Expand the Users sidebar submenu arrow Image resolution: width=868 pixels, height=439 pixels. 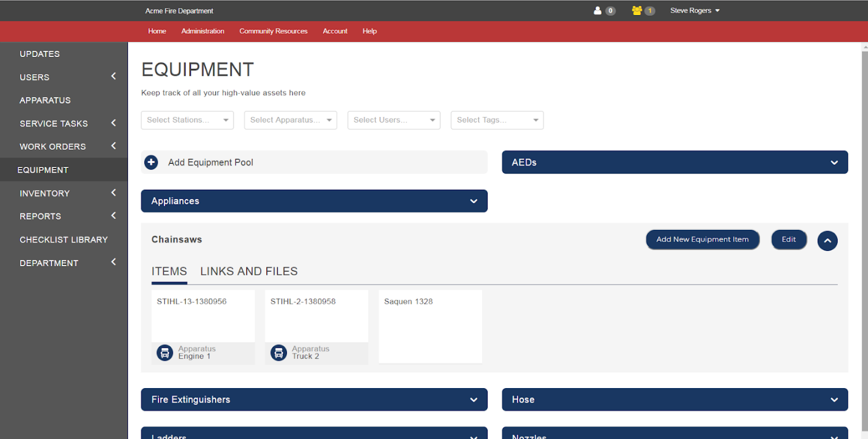tap(113, 77)
